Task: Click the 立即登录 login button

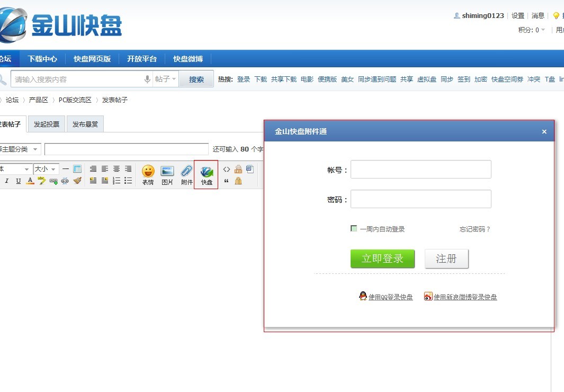Action: pos(382,259)
